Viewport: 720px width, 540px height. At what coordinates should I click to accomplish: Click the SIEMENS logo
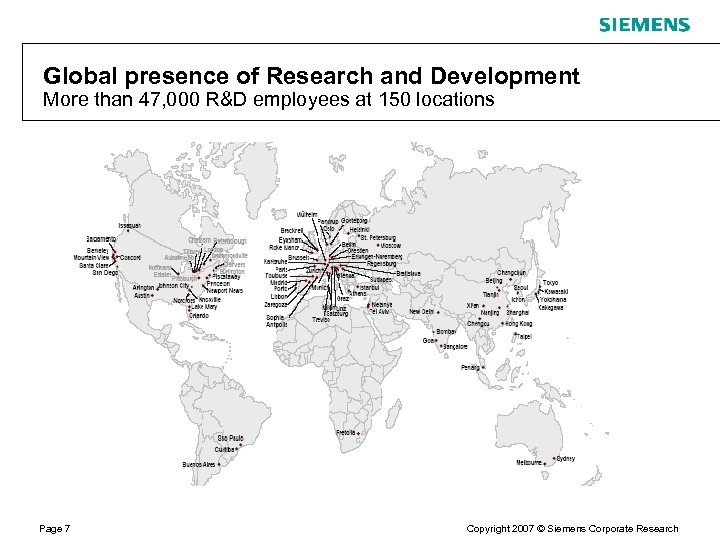[644, 25]
